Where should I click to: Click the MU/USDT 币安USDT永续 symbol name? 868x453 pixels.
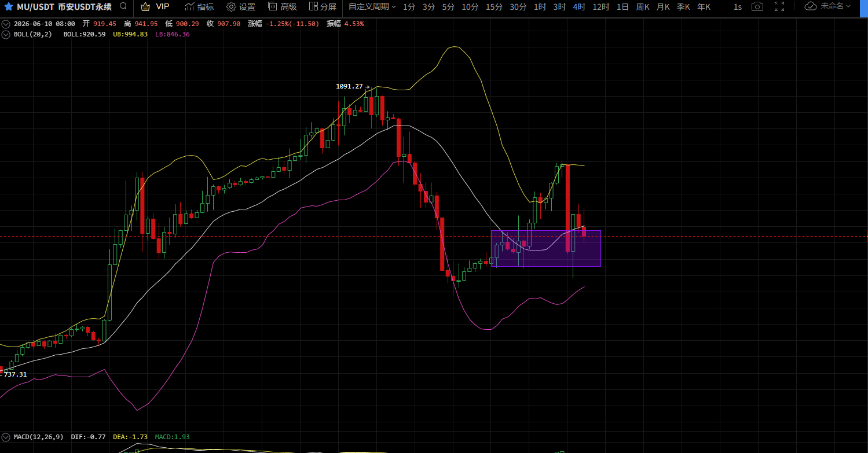[x=64, y=6]
